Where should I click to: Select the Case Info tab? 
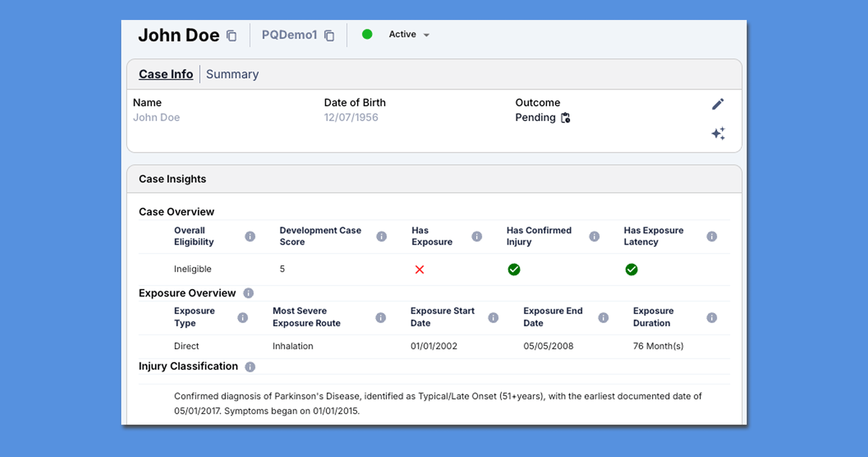click(166, 74)
